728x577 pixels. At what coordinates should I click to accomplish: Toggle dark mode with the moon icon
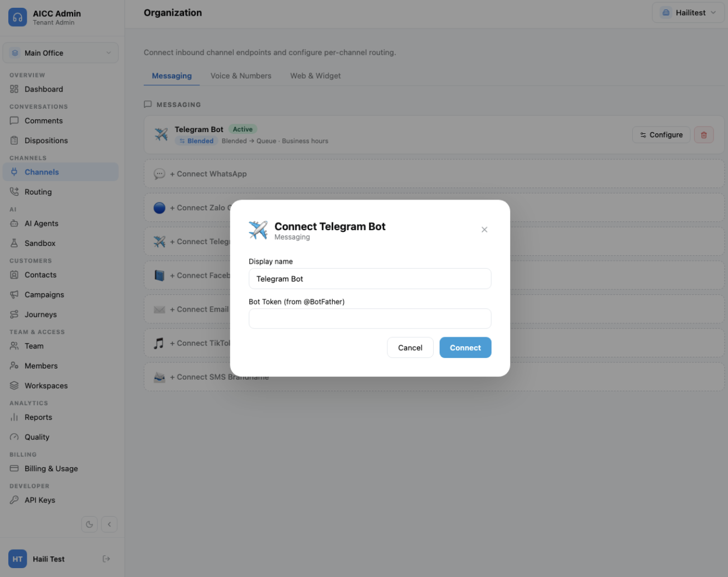coord(89,524)
